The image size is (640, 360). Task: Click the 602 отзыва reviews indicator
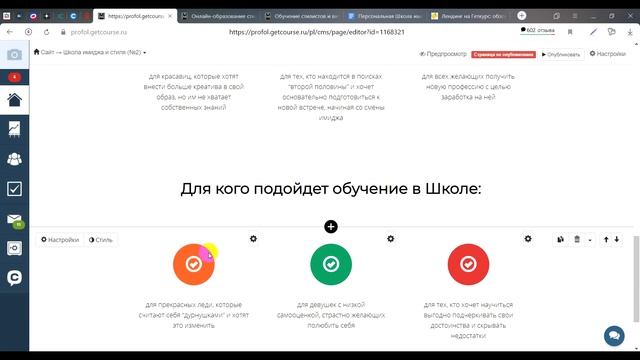pyautogui.click(x=538, y=30)
